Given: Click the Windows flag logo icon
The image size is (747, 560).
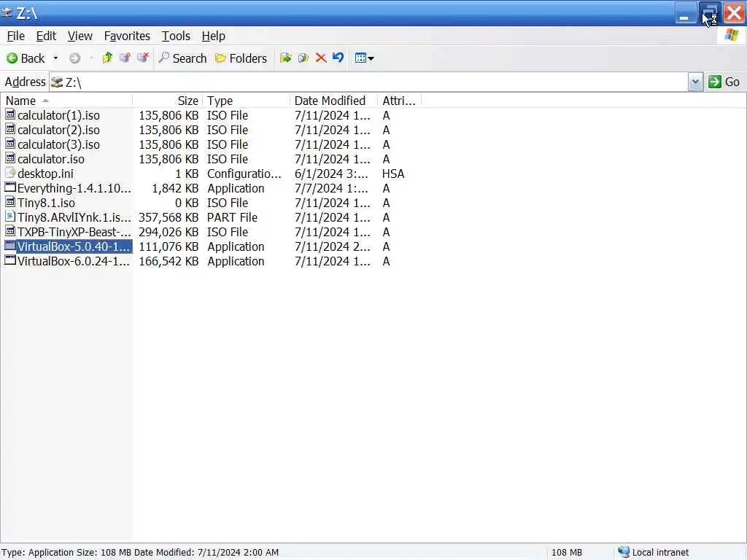Looking at the screenshot, I should [731, 35].
